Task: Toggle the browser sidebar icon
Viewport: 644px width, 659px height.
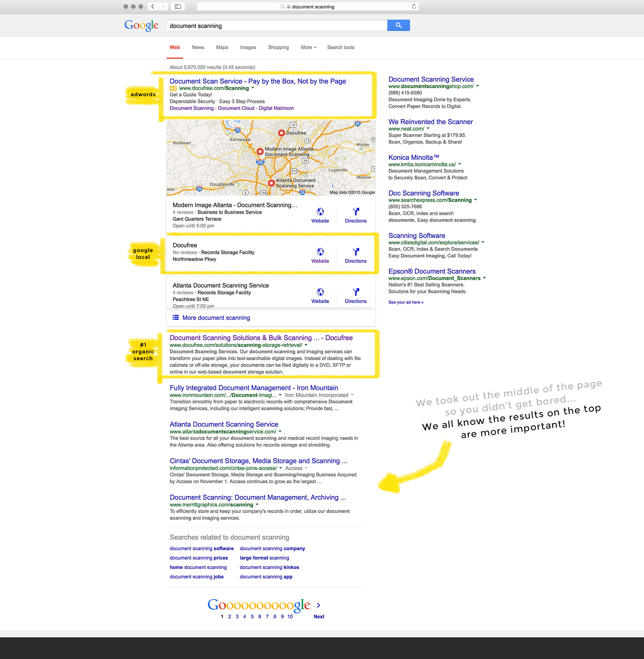Action: pos(178,6)
